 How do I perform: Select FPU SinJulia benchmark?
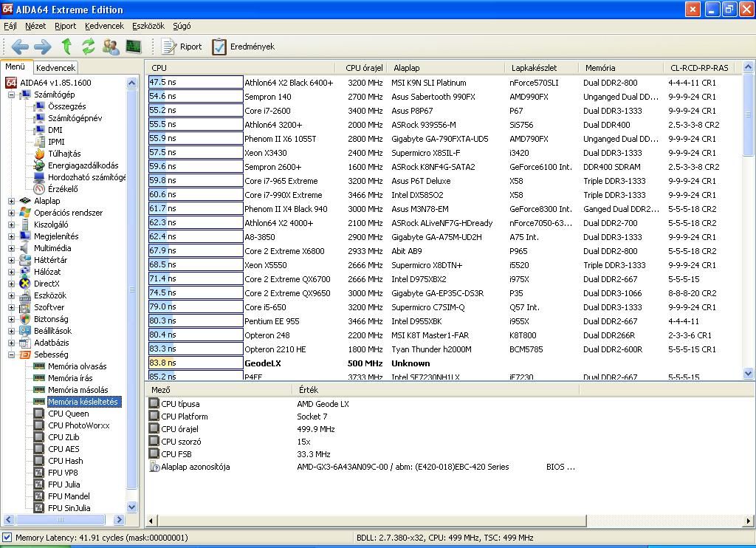point(69,508)
